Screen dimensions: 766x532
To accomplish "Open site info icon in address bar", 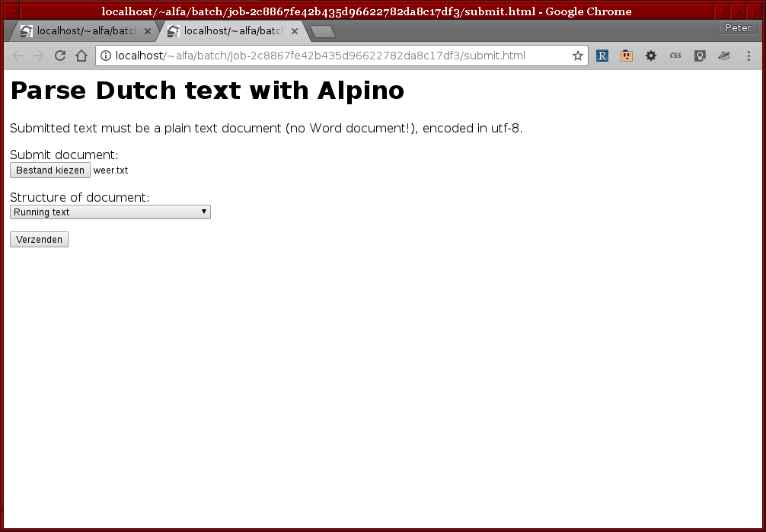I will [x=106, y=56].
